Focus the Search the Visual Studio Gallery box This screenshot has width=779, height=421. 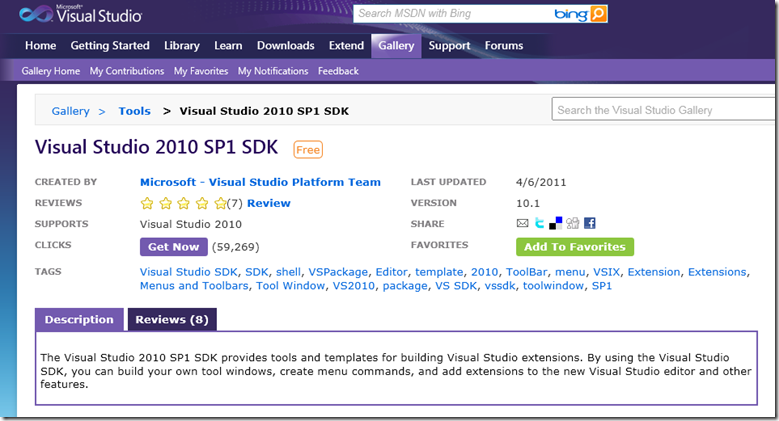point(663,110)
